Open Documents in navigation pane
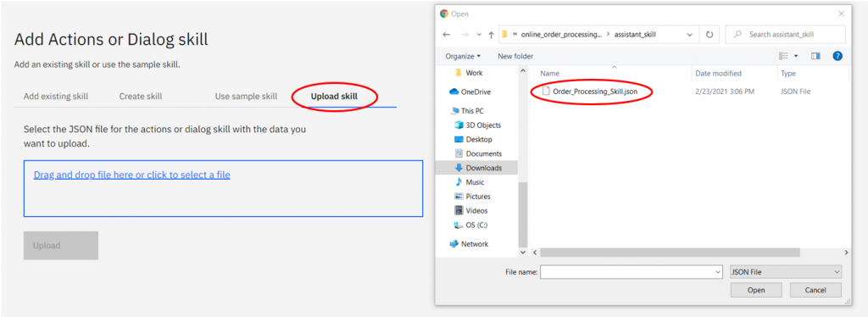The height and width of the screenshot is (317, 868). [x=478, y=153]
